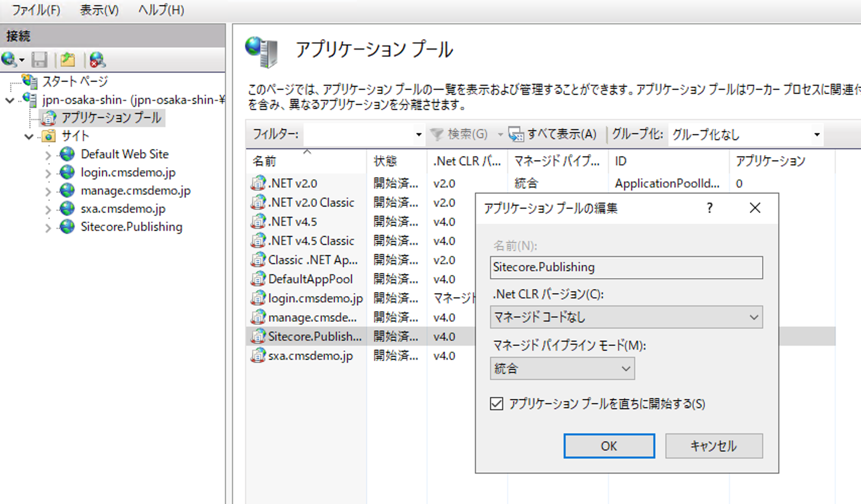Click the .NET v4.5 Classic pool icon
The image size is (861, 504).
pyautogui.click(x=258, y=240)
